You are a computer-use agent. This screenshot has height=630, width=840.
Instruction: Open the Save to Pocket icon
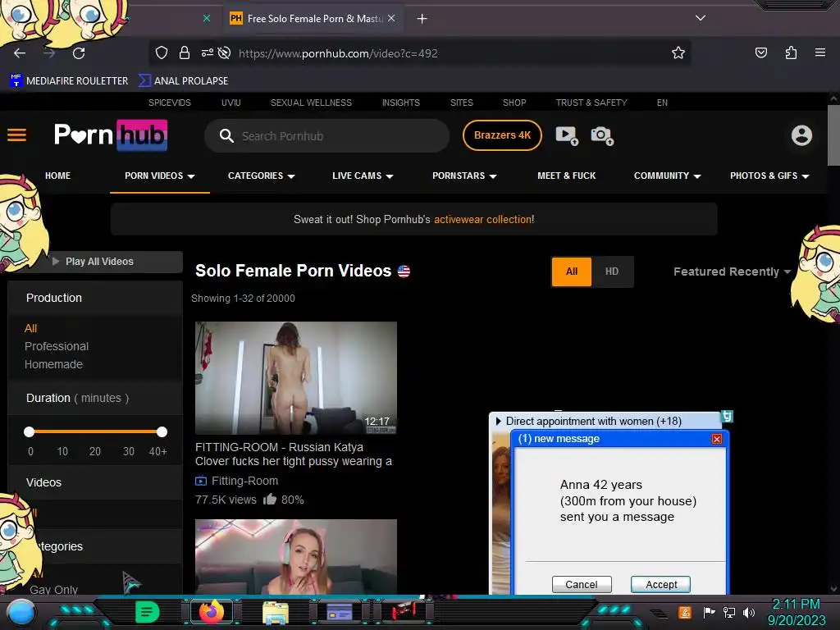760,52
